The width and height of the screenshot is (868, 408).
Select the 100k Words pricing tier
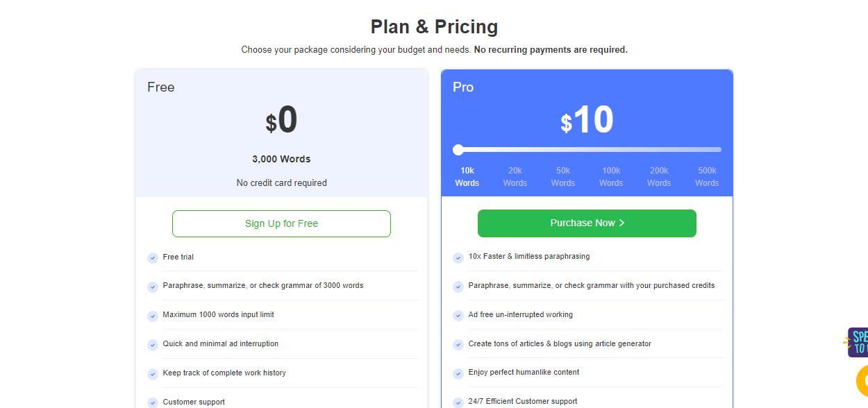(x=611, y=177)
